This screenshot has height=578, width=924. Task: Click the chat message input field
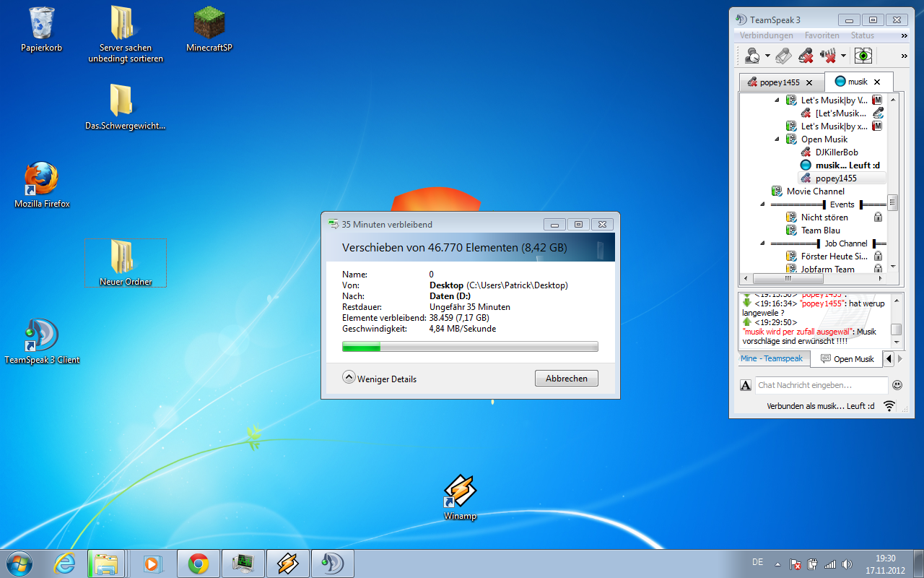pos(821,385)
